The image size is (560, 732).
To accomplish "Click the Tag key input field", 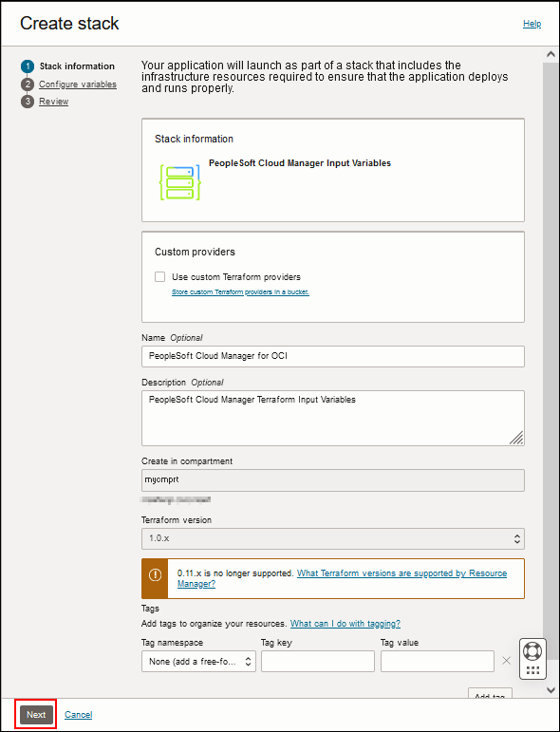I will [x=318, y=662].
